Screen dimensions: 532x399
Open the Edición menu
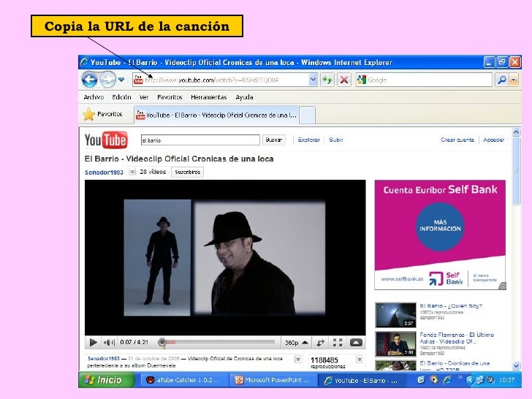(x=121, y=97)
